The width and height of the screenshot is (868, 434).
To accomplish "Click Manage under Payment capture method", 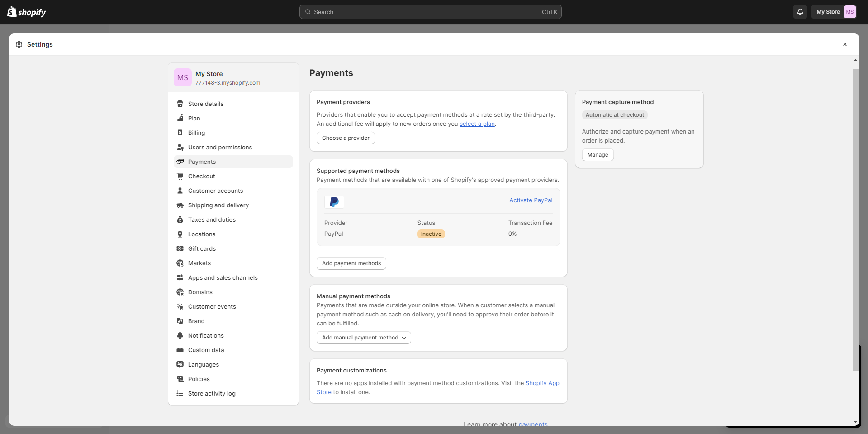I will pos(598,155).
